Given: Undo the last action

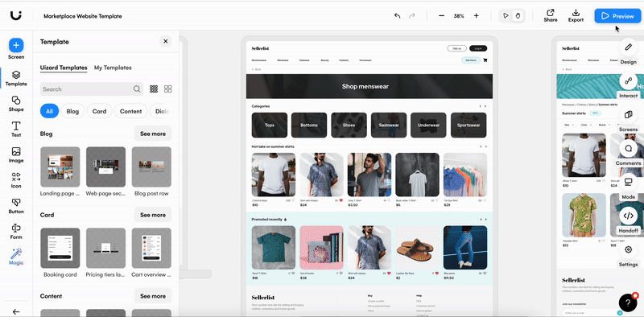Looking at the screenshot, I should 397,15.
